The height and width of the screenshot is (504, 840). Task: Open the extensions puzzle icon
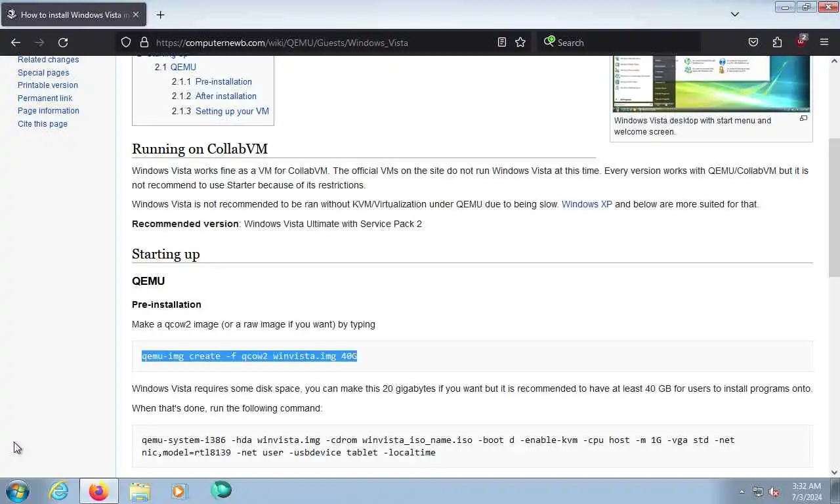pos(777,43)
